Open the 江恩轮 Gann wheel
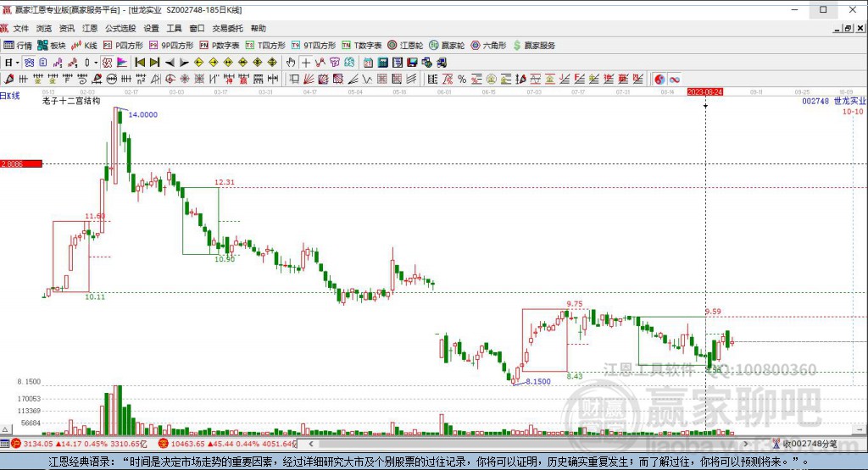This screenshot has width=868, height=470. [x=405, y=46]
